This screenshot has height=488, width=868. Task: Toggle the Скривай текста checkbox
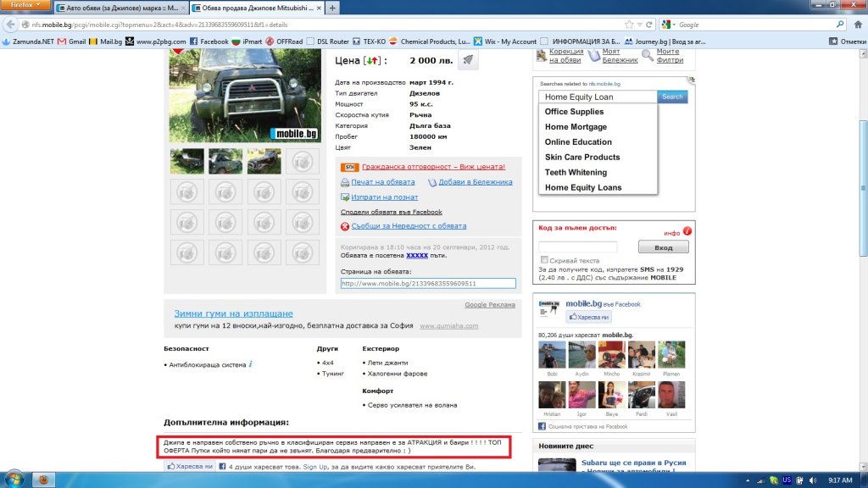pyautogui.click(x=544, y=259)
